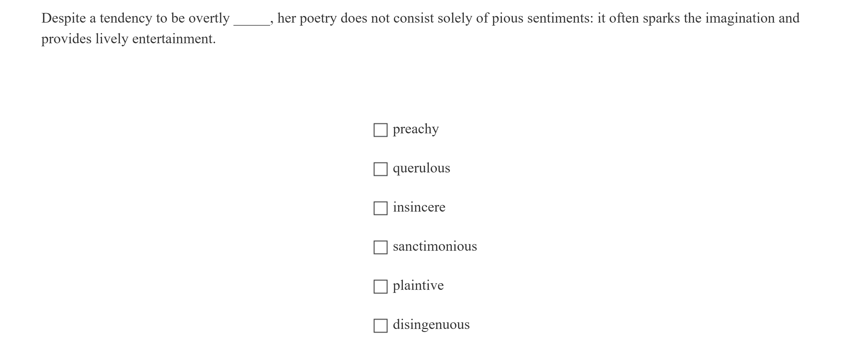Click the word 'imagination' in the sentence
Viewport: 868px width, 343px height.
click(x=740, y=18)
